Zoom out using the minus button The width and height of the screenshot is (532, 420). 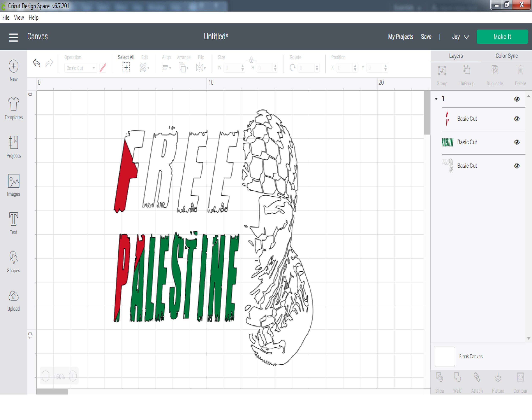tap(46, 376)
